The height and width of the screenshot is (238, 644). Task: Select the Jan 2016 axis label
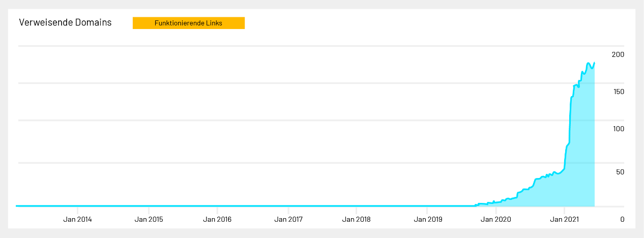[x=218, y=220]
